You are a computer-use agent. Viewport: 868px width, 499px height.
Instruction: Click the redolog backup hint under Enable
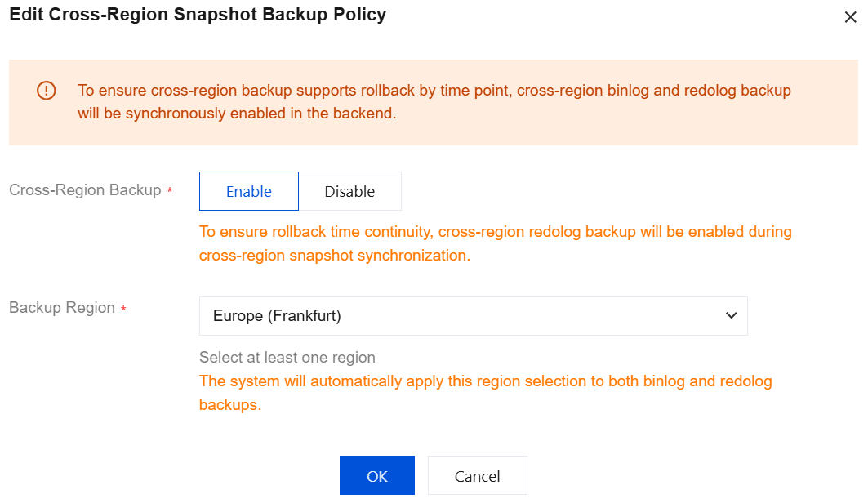[495, 243]
